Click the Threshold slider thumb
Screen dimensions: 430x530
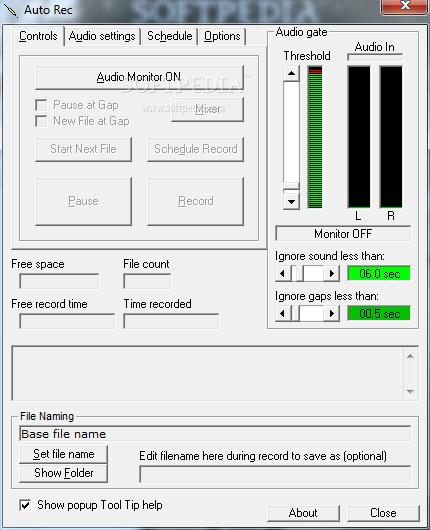291,186
